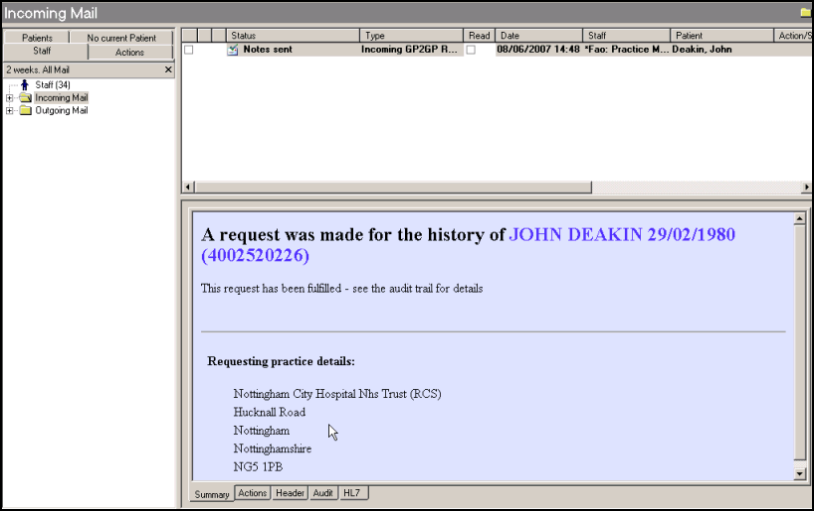
Task: Expand the Incoming Mail tree node
Action: point(10,98)
